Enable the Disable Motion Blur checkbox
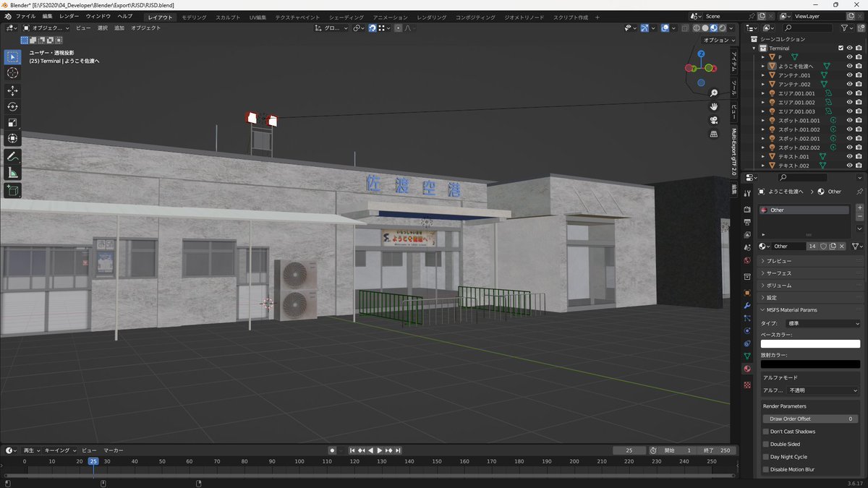The width and height of the screenshot is (868, 488). 766,469
